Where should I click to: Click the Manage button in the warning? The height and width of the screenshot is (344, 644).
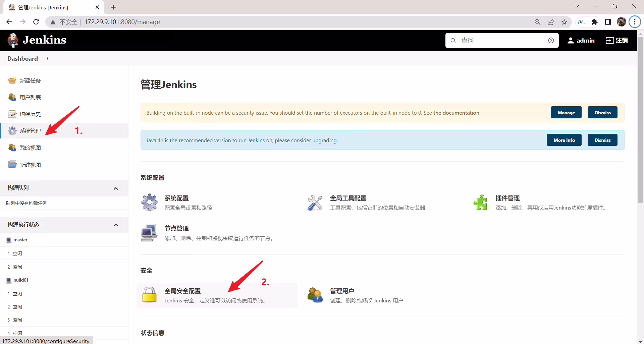tap(566, 113)
